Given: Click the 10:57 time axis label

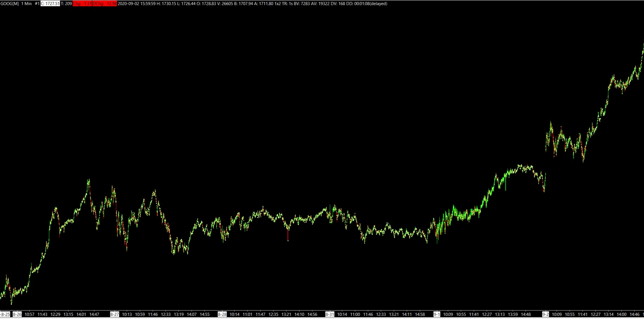Looking at the screenshot, I should [30, 314].
